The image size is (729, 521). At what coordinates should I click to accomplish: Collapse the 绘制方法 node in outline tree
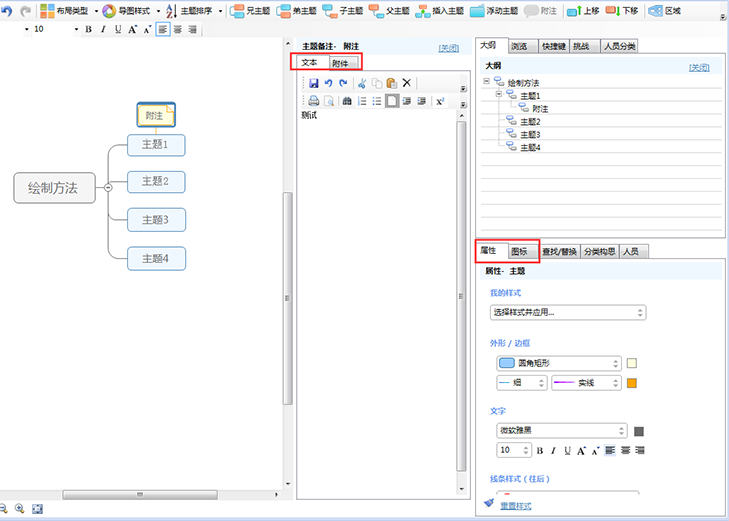click(x=487, y=83)
